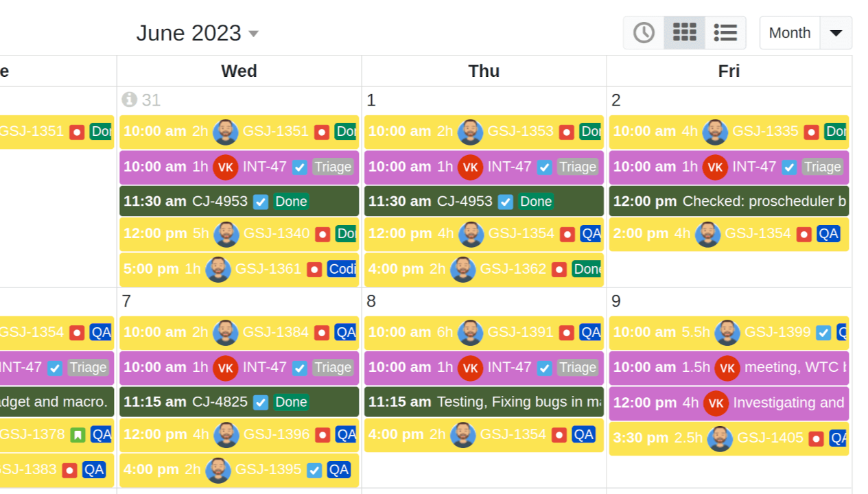Screen dimensions: 868x494
Task: Click the Done label on CJ-4953
Action: [x=291, y=201]
